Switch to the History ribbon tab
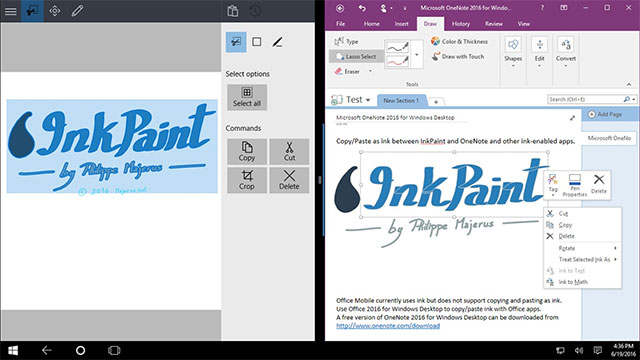This screenshot has width=640, height=360. [x=461, y=24]
